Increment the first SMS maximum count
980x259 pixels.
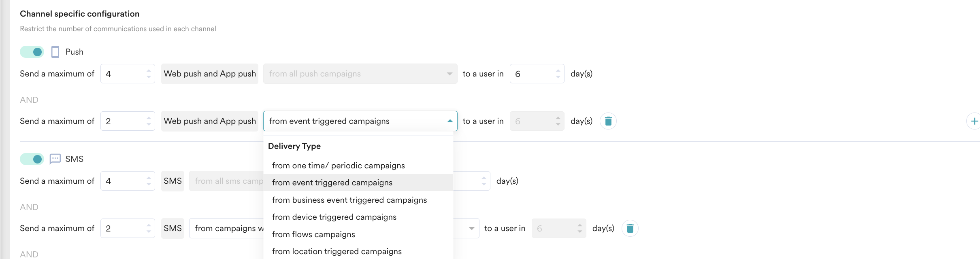tap(149, 177)
